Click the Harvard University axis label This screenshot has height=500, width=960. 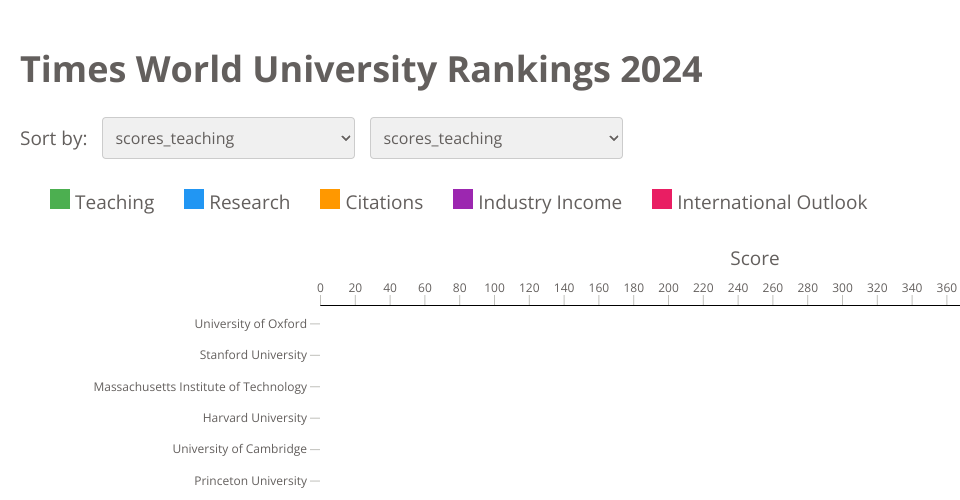point(254,418)
